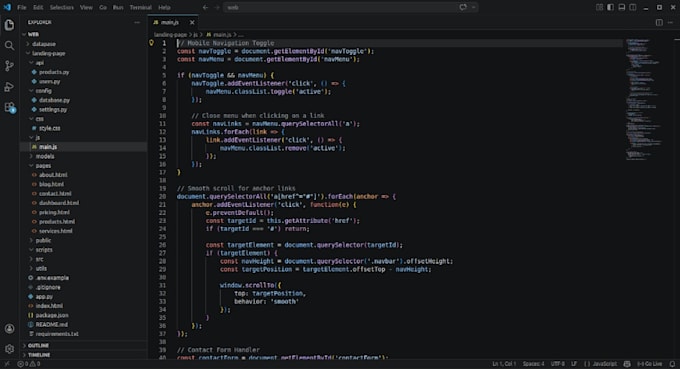The image size is (680, 369).
Task: Open the Search view in activity bar
Action: 9,46
